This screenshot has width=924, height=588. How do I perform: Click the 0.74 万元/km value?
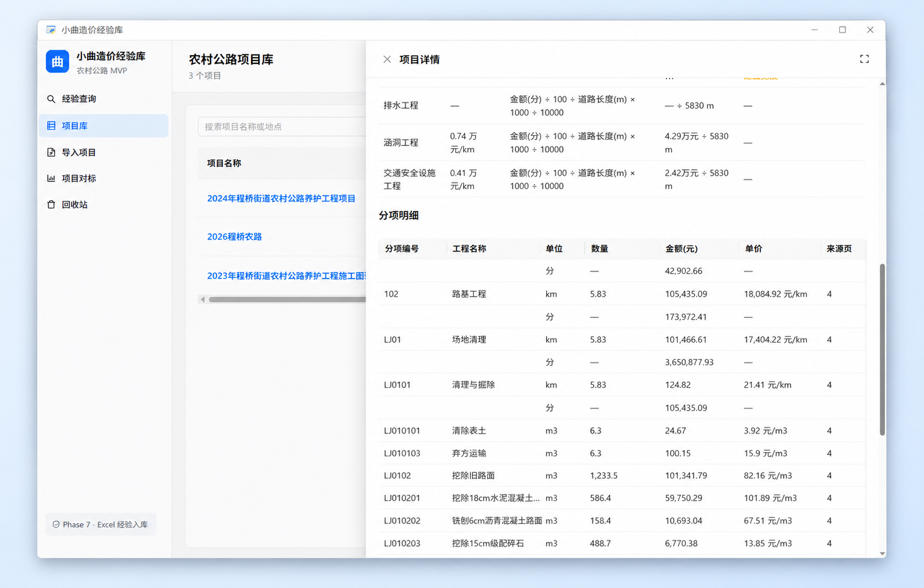click(x=464, y=143)
